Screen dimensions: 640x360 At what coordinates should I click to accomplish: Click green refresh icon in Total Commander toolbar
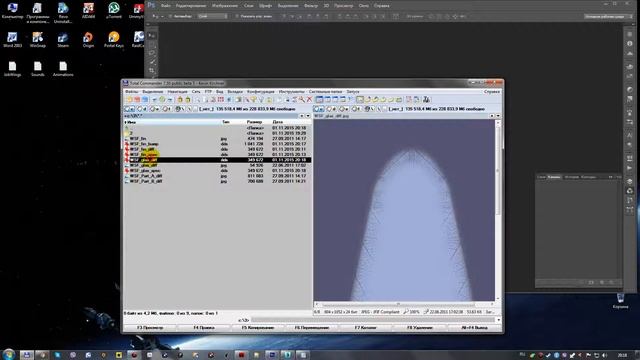pos(162,100)
